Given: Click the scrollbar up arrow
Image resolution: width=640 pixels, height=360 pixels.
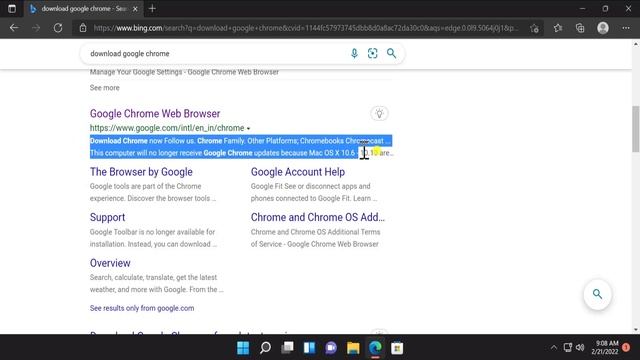Looking at the screenshot, I should [636, 44].
